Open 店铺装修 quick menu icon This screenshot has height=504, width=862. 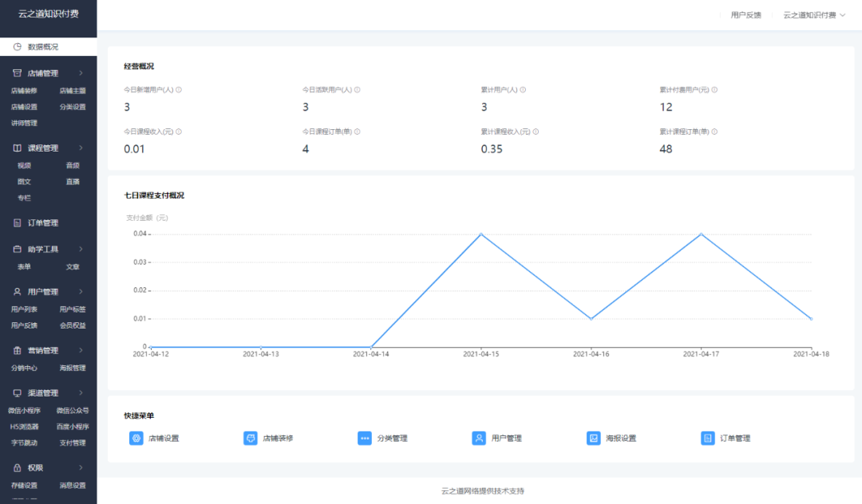coord(251,438)
